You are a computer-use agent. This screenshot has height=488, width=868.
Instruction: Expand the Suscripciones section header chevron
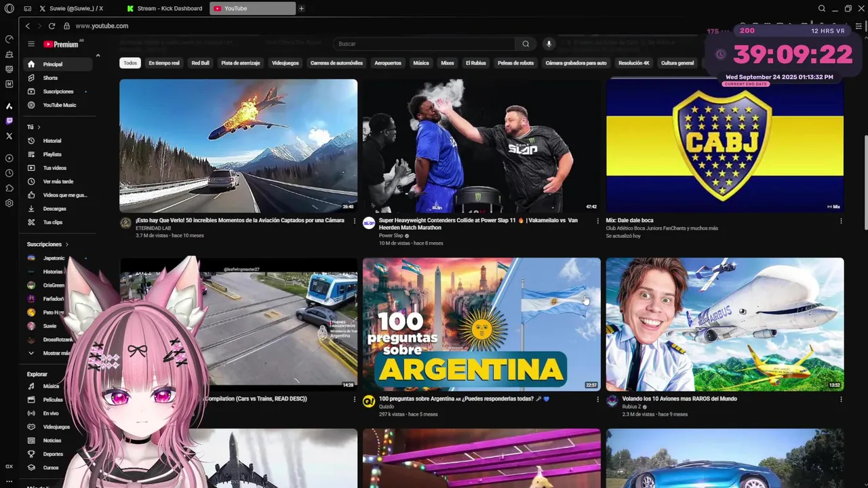66,244
